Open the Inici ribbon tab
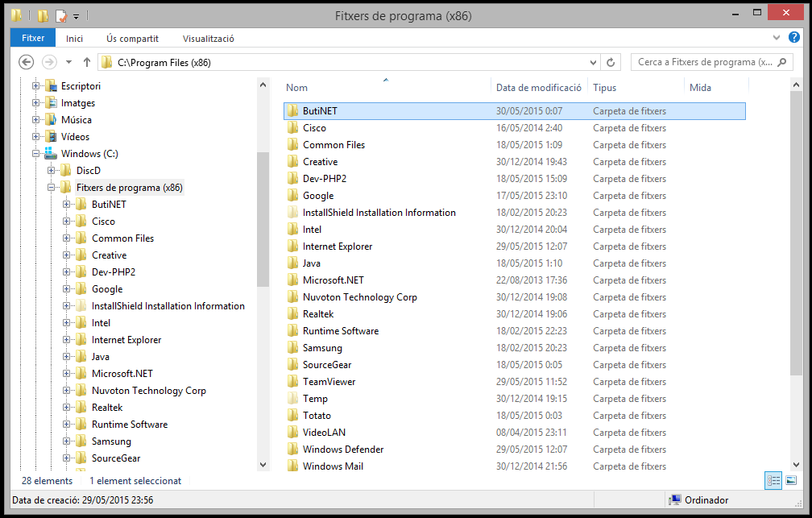The height and width of the screenshot is (518, 812). [75, 39]
